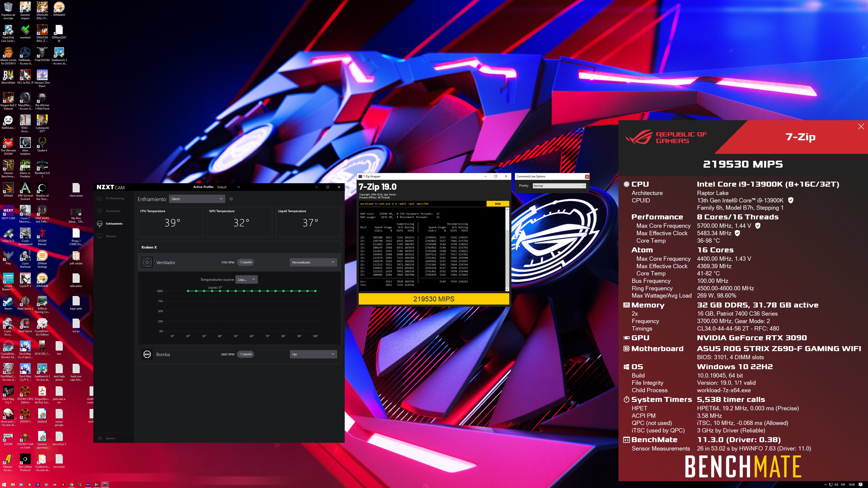Viewport: 868px width, 488px height.
Task: Click the CPU Temperature 39° card
Action: pyautogui.click(x=170, y=222)
